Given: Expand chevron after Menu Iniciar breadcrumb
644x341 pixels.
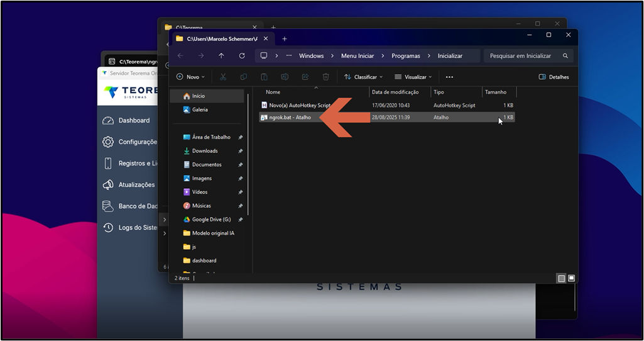Looking at the screenshot, I should click(383, 55).
